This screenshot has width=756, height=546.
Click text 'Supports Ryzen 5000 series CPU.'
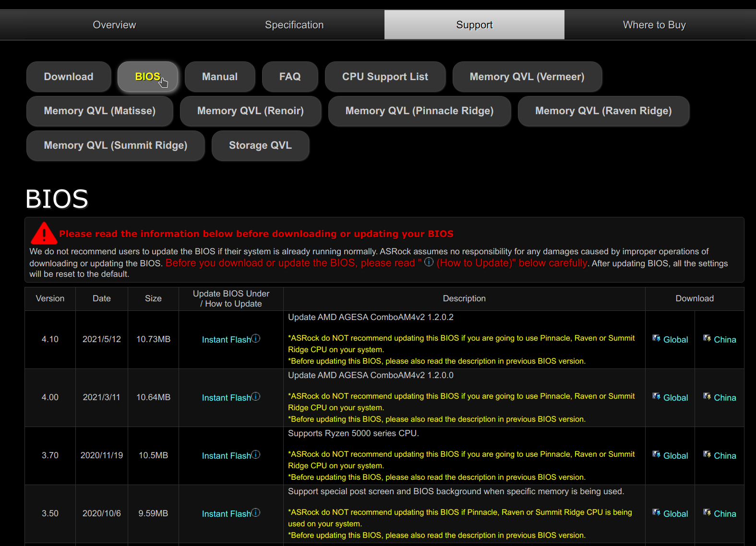(353, 433)
